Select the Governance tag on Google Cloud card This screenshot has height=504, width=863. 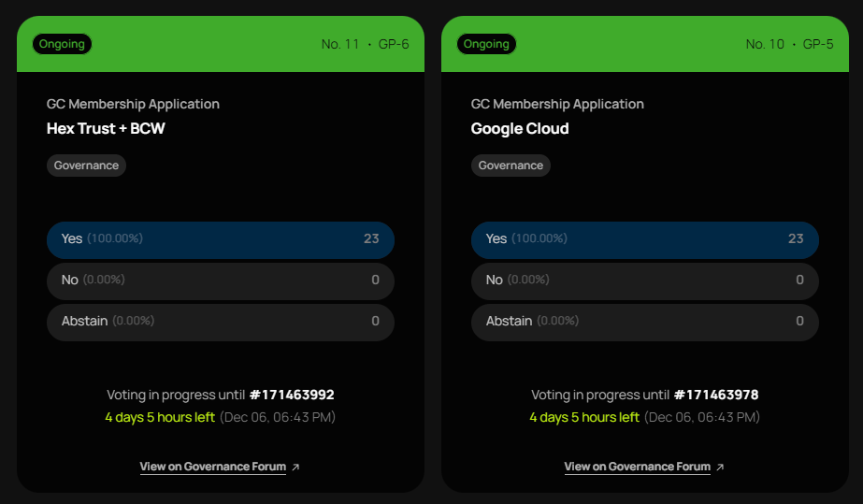[511, 166]
